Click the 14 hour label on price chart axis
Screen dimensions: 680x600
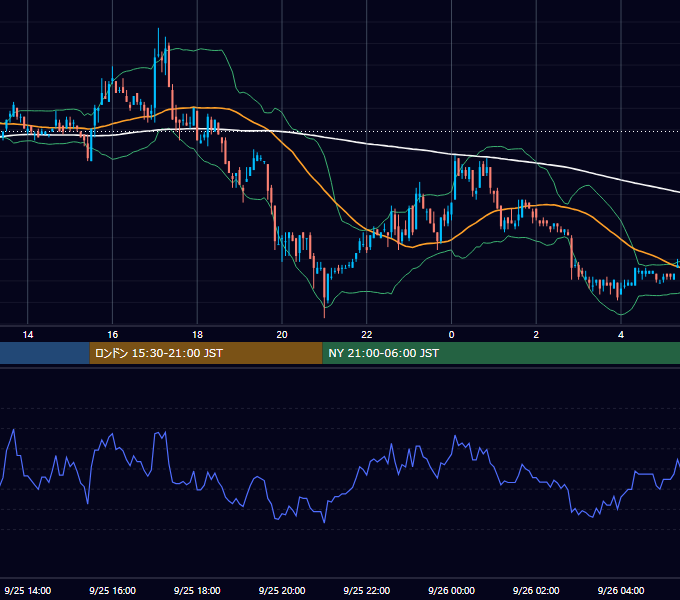28,335
